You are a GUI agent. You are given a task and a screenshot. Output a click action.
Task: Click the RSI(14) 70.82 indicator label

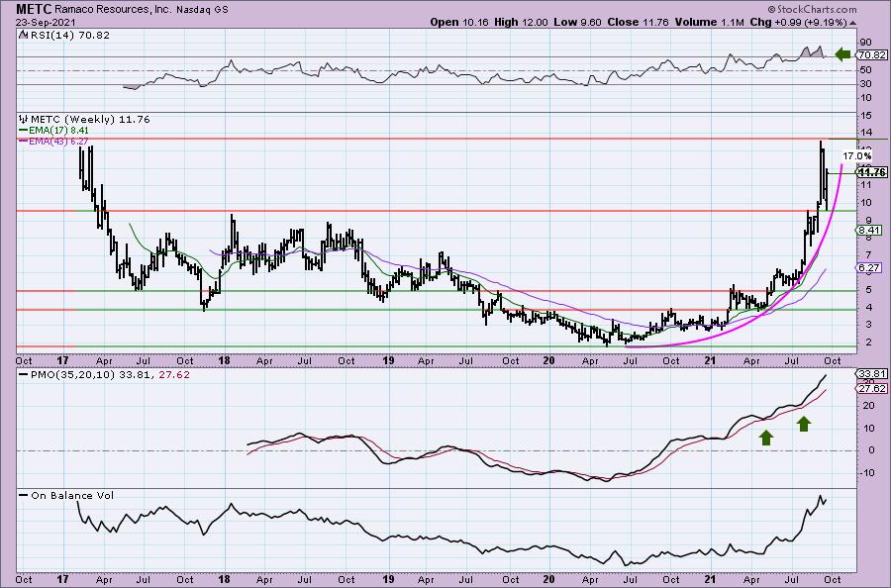point(69,36)
